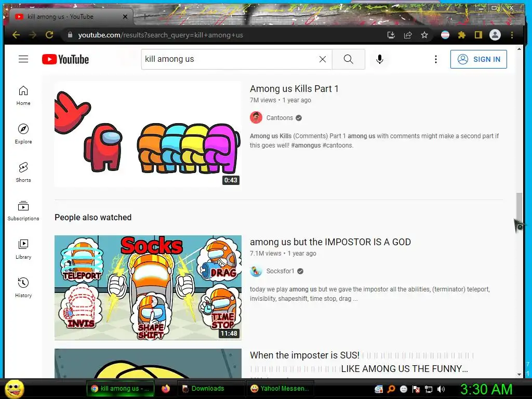The height and width of the screenshot is (399, 532).
Task: Open Explore in the sidebar
Action: pyautogui.click(x=23, y=134)
